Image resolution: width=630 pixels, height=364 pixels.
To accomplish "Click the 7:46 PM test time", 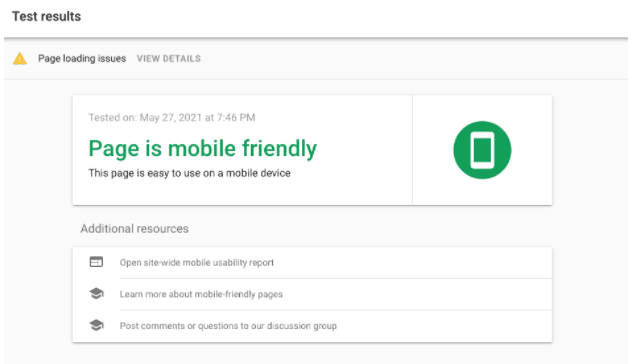I will [x=236, y=117].
